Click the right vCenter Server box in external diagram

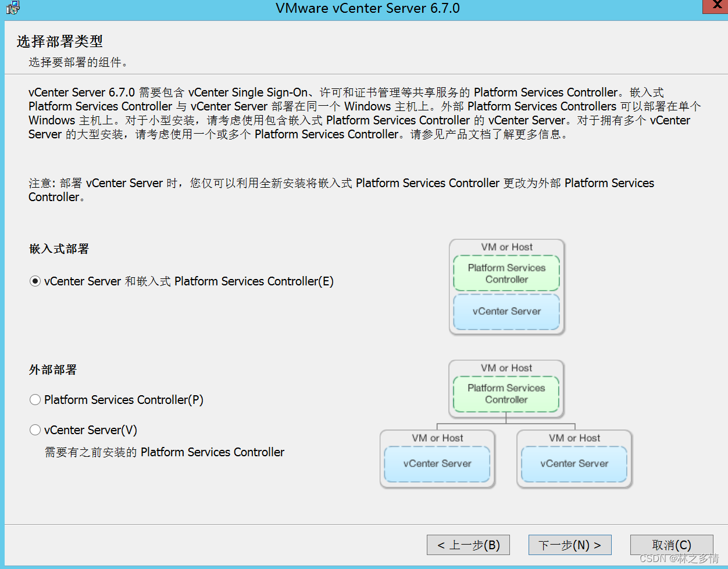[x=574, y=464]
